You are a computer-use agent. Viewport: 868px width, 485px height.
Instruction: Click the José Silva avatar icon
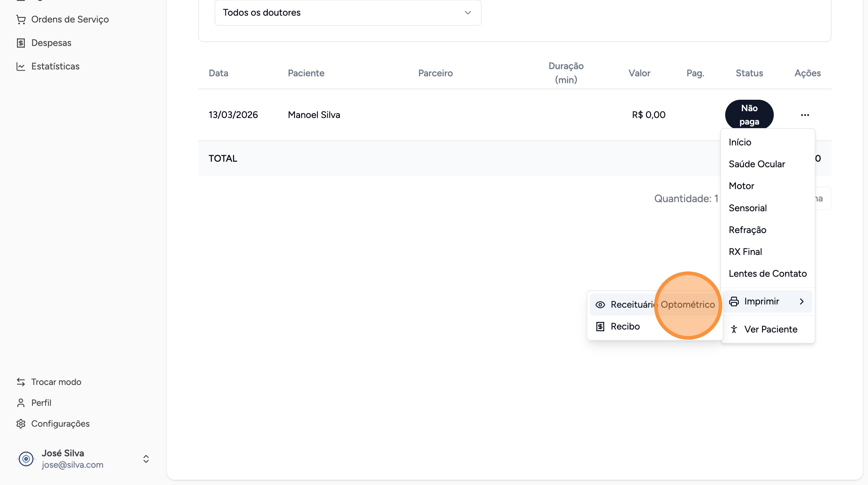click(x=26, y=459)
